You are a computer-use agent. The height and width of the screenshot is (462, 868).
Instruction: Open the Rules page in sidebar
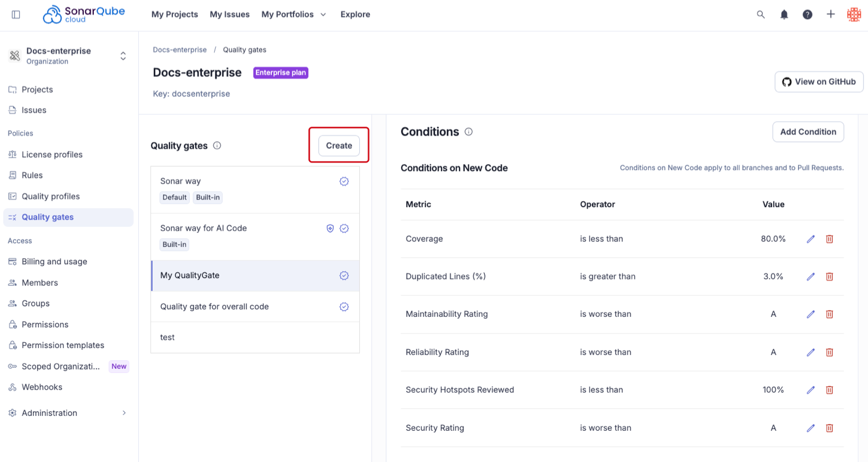click(68, 175)
